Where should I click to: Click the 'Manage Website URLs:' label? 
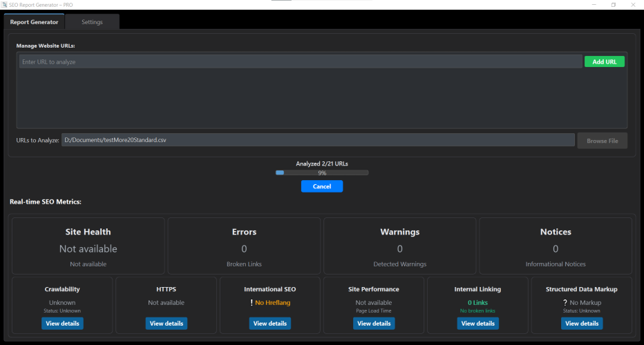(x=46, y=46)
